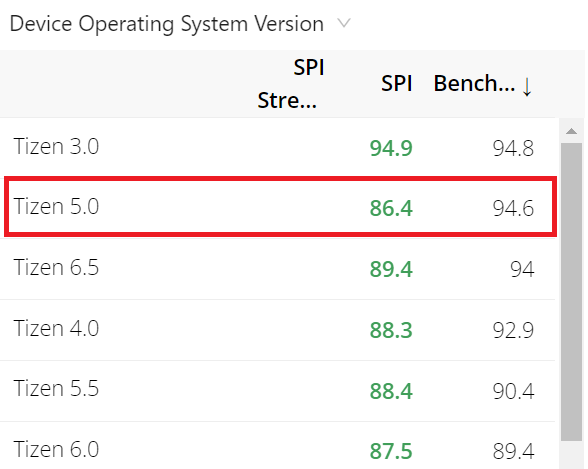Click the scrollbar up arrow
This screenshot has height=469, width=588.
click(572, 131)
